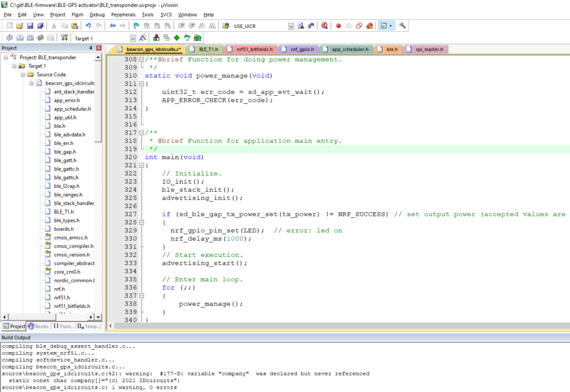
Task: Collapse the Source Code folder node
Action: point(23,75)
